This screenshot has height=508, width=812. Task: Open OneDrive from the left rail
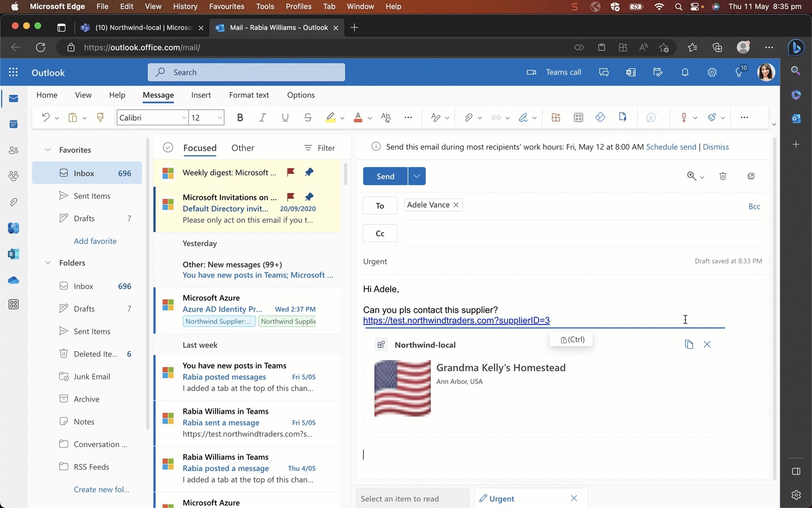(x=14, y=280)
